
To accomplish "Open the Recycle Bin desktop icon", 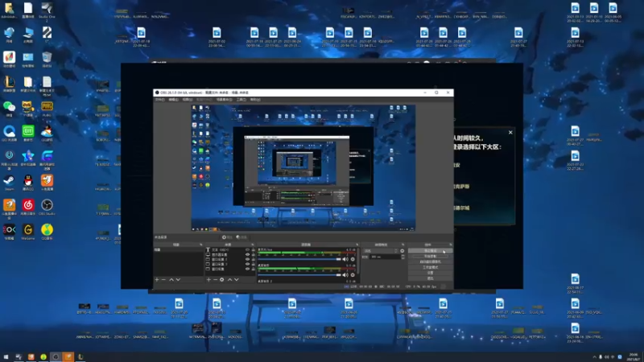I will click(x=47, y=60).
